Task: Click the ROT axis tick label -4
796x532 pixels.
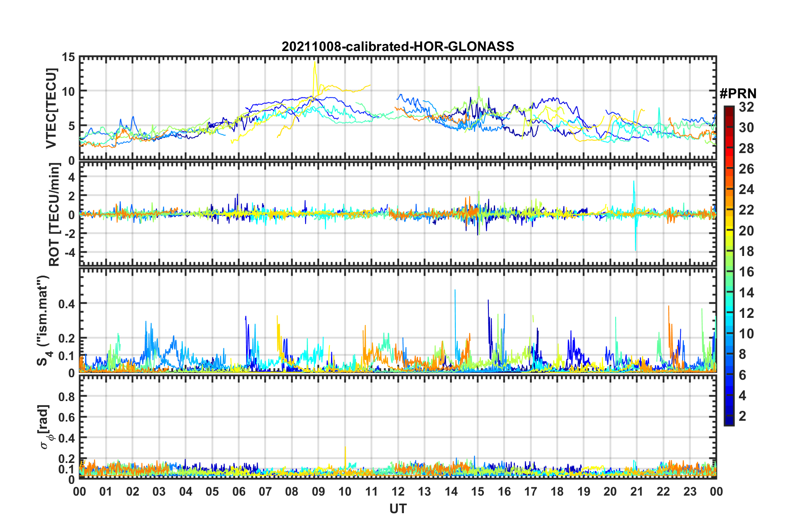Action: [x=69, y=252]
